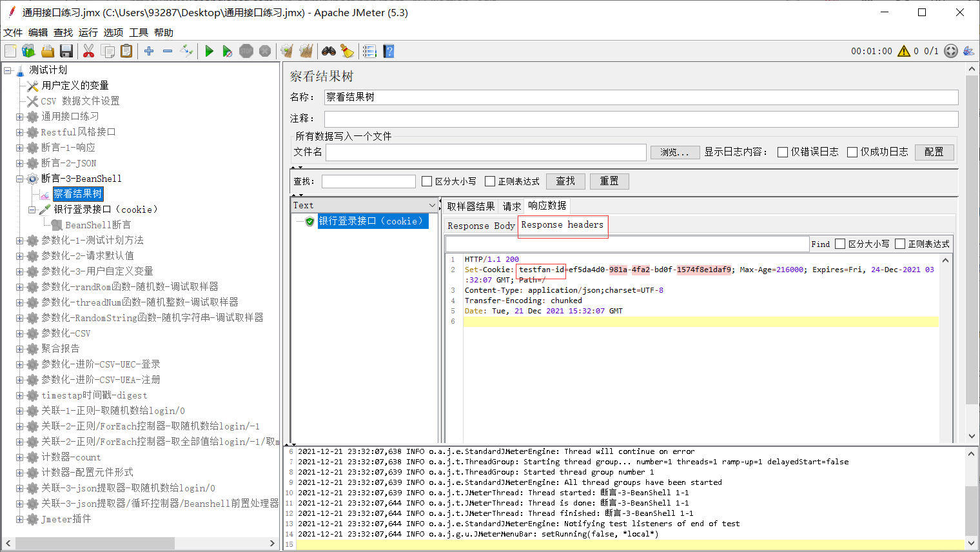The image size is (980, 552).
Task: Switch to the Response Body tab
Action: point(481,226)
